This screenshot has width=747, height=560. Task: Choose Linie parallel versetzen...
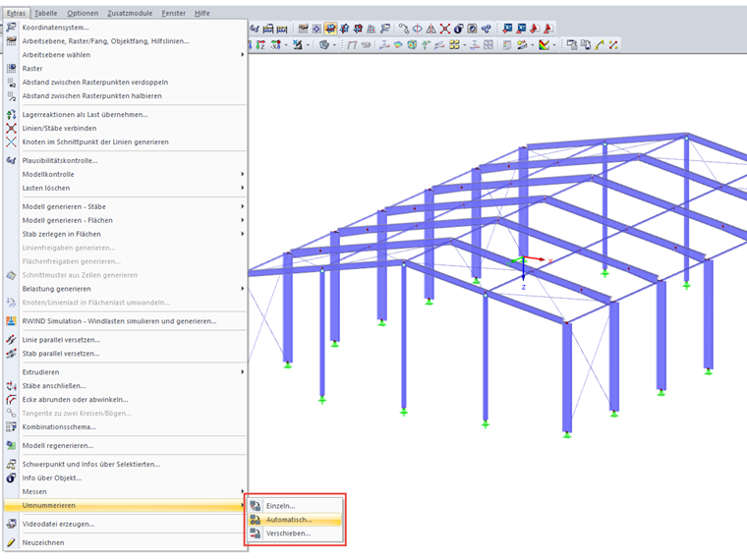click(125, 340)
